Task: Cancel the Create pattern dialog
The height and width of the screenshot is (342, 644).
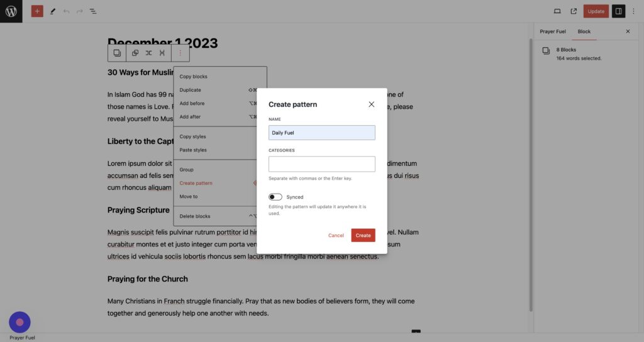Action: (336, 235)
